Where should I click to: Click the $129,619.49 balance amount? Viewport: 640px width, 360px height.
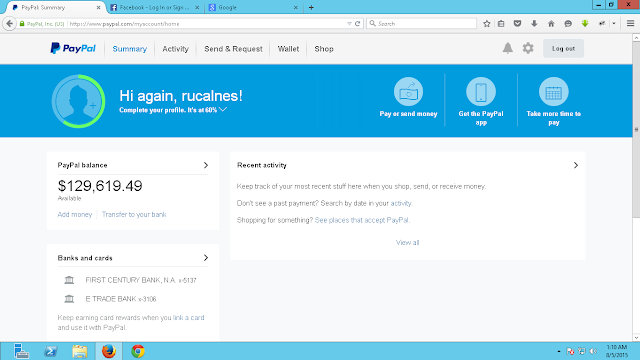tap(100, 186)
